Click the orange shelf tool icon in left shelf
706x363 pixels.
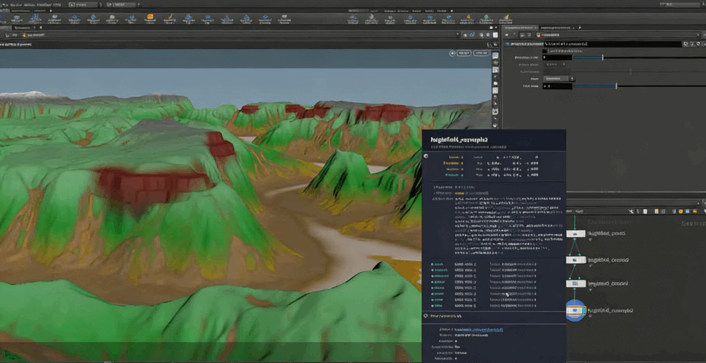click(150, 18)
